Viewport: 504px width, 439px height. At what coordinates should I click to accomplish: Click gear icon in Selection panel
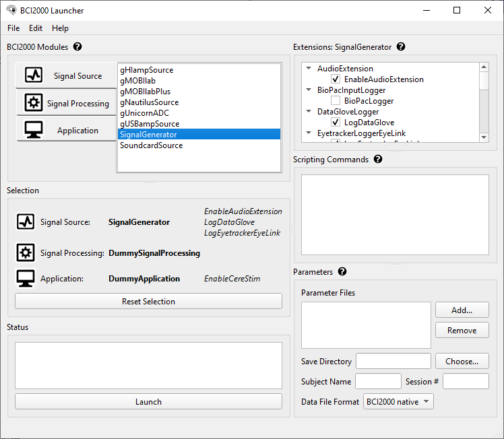[26, 252]
